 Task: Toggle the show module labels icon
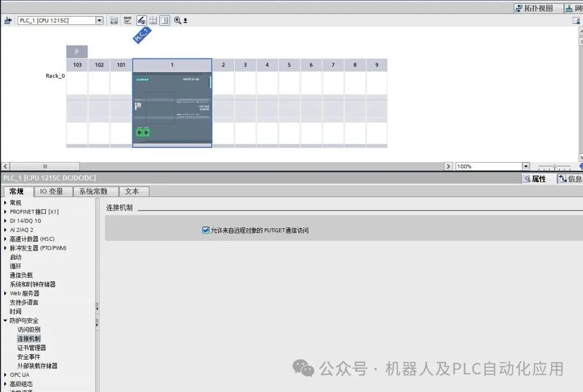point(141,21)
